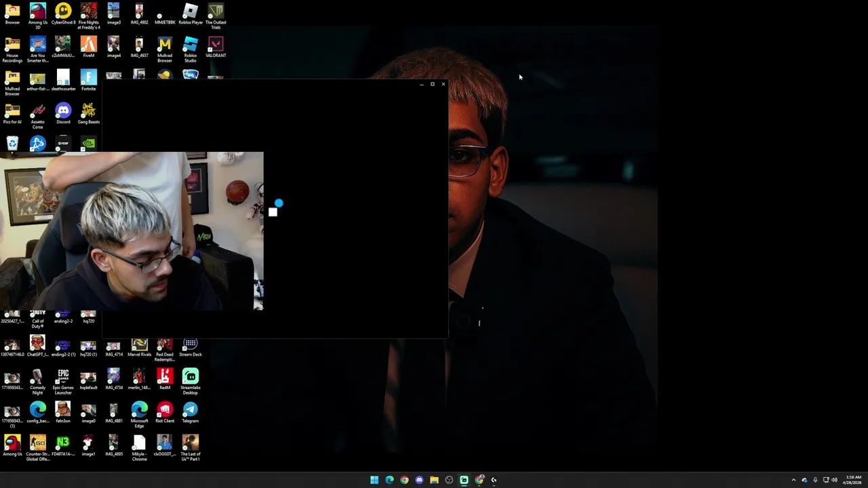Select The Last of Us Part I icon

[191, 448]
